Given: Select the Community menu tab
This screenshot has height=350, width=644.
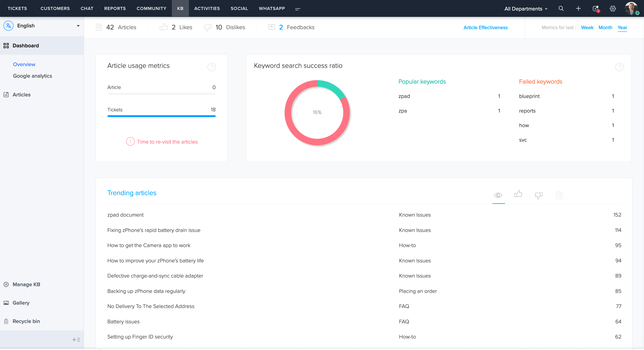Looking at the screenshot, I should [x=151, y=8].
